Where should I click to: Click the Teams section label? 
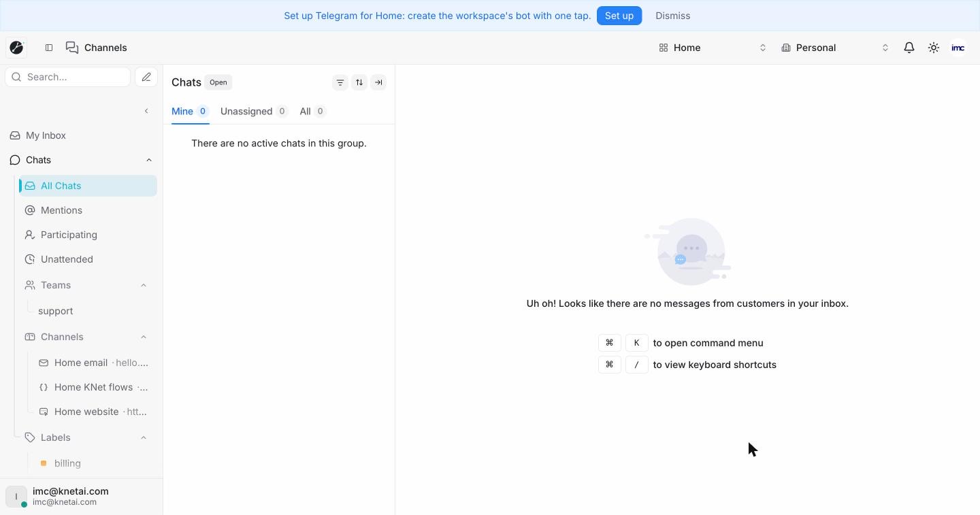(x=56, y=285)
